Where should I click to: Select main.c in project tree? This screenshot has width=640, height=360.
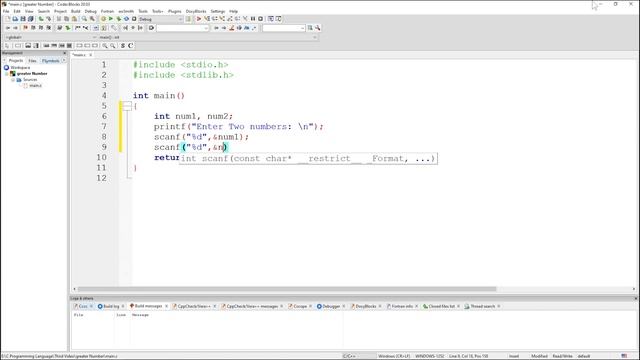coord(36,86)
